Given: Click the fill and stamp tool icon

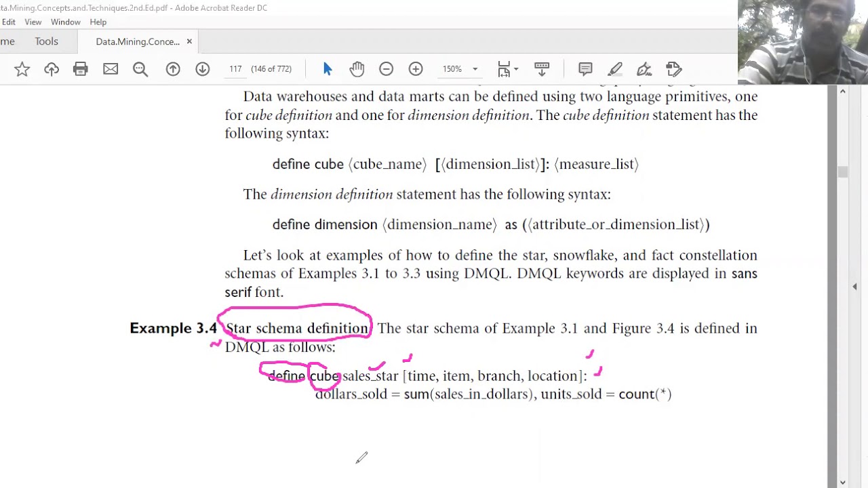Looking at the screenshot, I should 674,69.
